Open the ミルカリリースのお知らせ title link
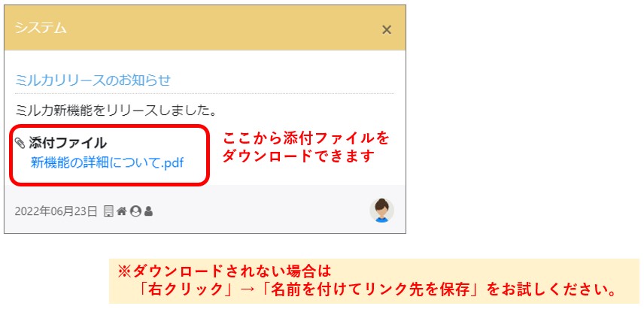 pos(93,80)
